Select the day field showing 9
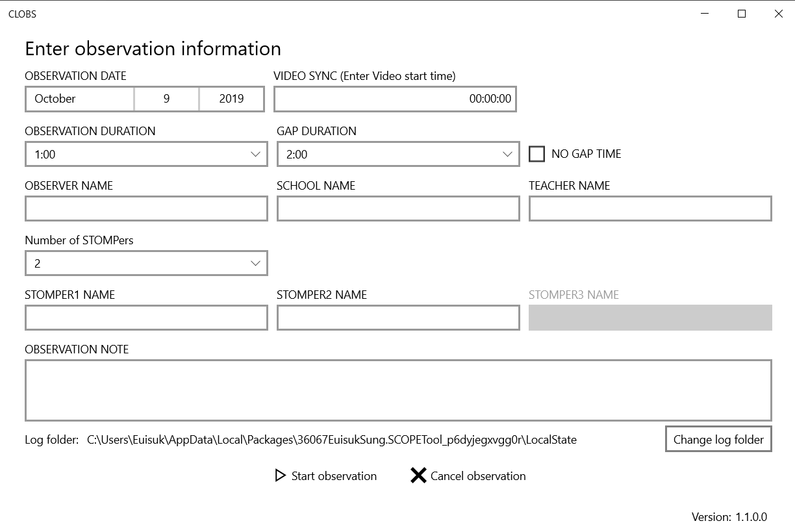Screen dimensions: 795x532 pos(166,99)
